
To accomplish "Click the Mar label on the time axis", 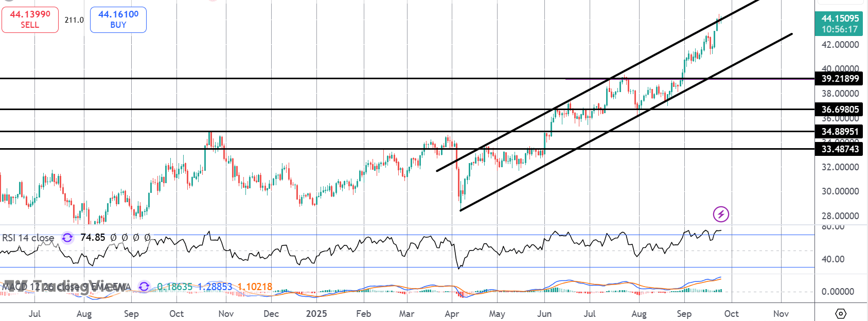I will point(406,314).
